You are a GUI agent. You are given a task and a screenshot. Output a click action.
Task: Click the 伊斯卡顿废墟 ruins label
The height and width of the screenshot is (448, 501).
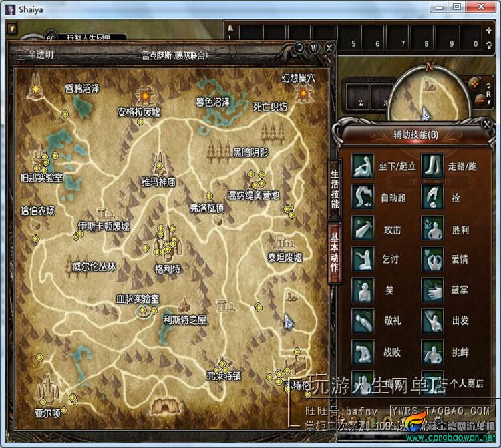(104, 226)
